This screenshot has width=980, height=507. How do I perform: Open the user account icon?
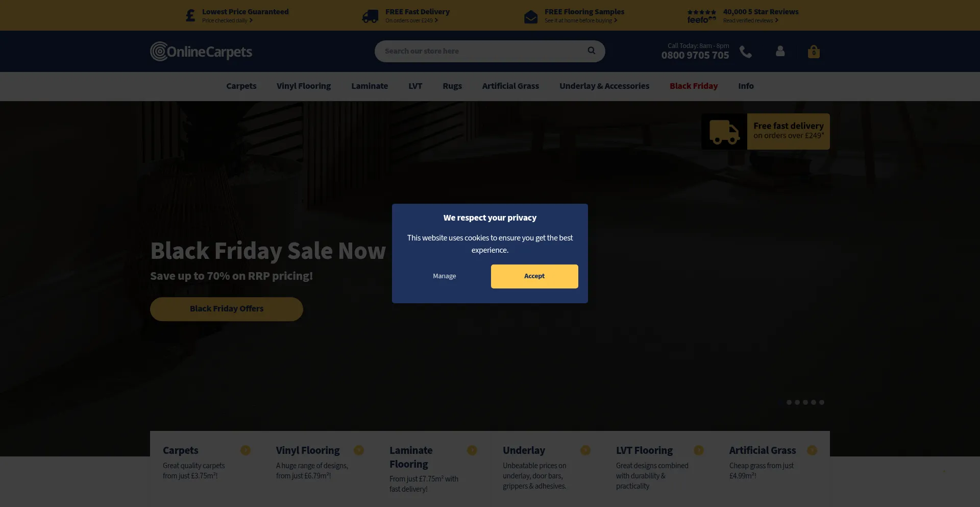[780, 51]
